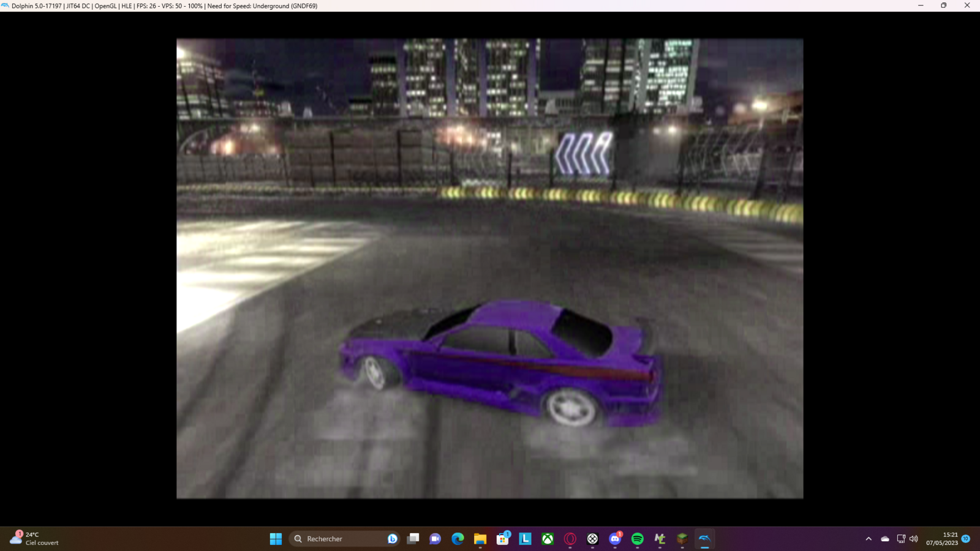Launch the Teams Chat taskbar icon
Viewport: 980px width, 551px height.
point(435,539)
